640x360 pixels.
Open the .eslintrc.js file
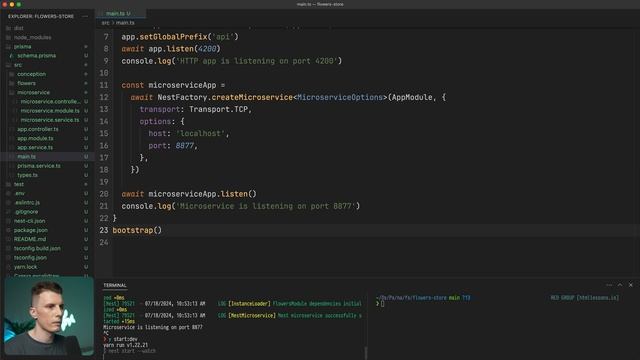[27, 202]
